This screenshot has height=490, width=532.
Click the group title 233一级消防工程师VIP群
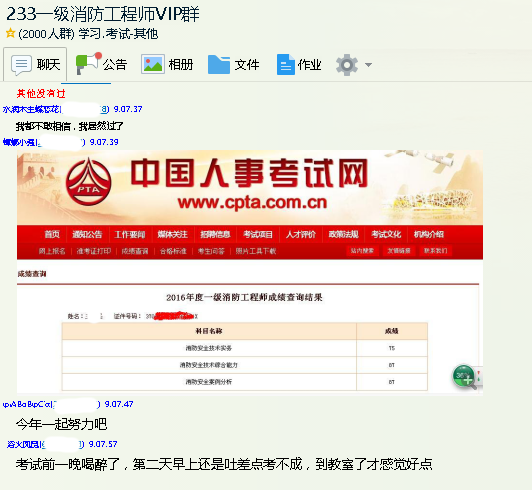(x=103, y=14)
